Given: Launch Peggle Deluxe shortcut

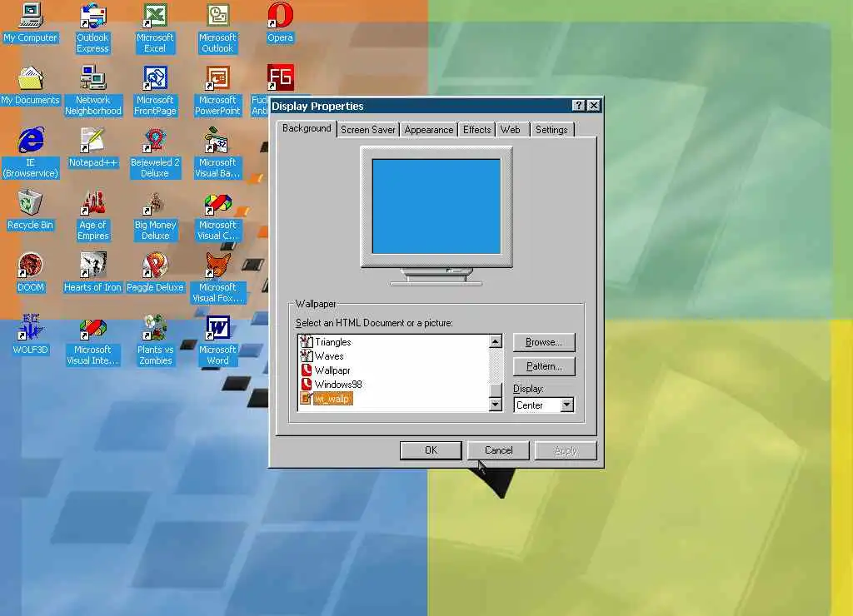Looking at the screenshot, I should (x=155, y=273).
